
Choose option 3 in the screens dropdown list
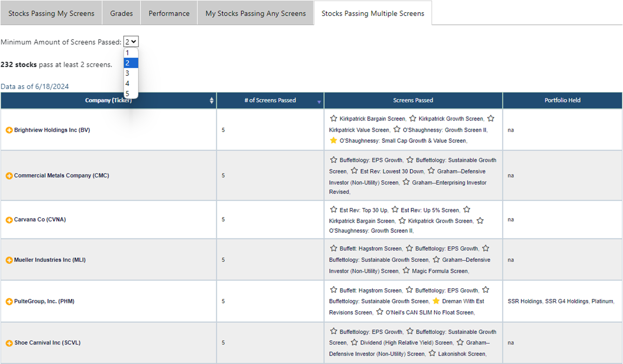point(131,73)
